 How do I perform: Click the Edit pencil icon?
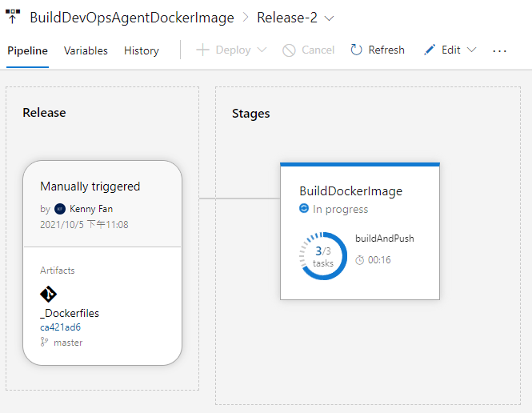coord(430,50)
